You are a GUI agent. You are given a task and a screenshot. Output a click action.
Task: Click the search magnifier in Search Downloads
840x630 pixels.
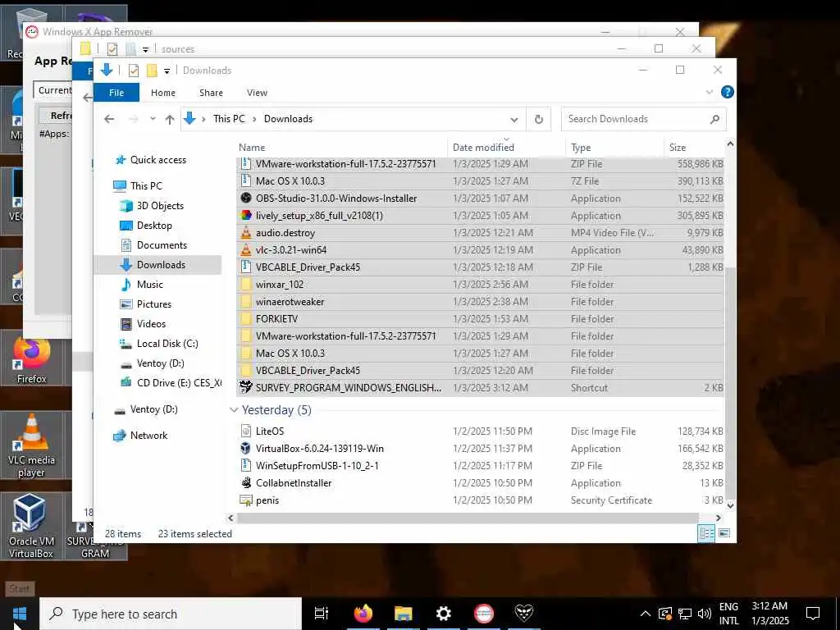pos(714,119)
